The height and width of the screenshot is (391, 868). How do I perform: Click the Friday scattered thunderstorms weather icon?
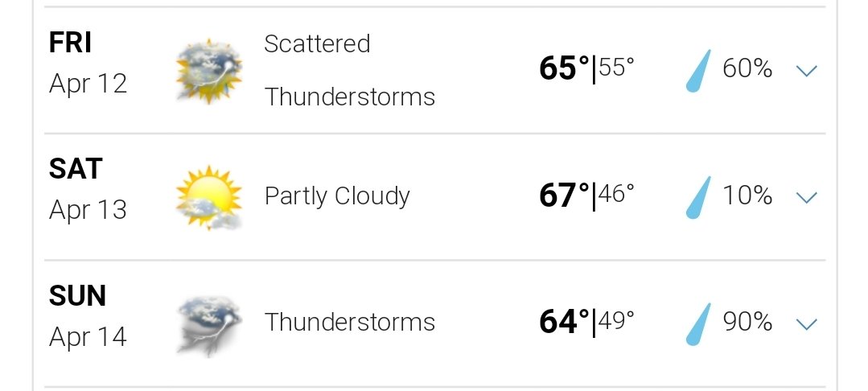click(x=209, y=71)
